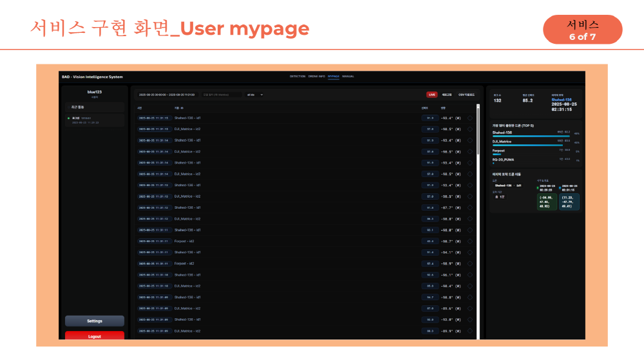Click the green status dot on the login activity
This screenshot has width=644, height=362.
(69, 119)
